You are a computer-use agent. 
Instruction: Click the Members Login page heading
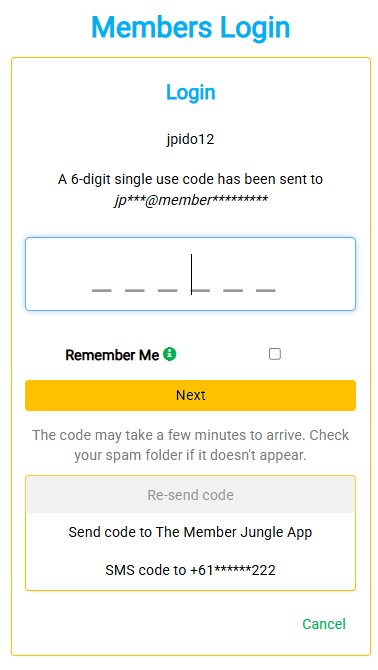[x=190, y=27]
